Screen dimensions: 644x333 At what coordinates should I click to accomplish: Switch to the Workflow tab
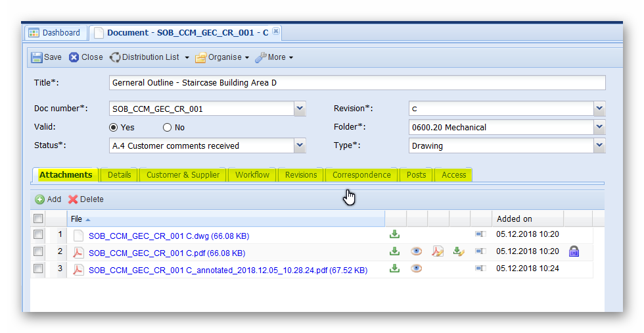(252, 175)
